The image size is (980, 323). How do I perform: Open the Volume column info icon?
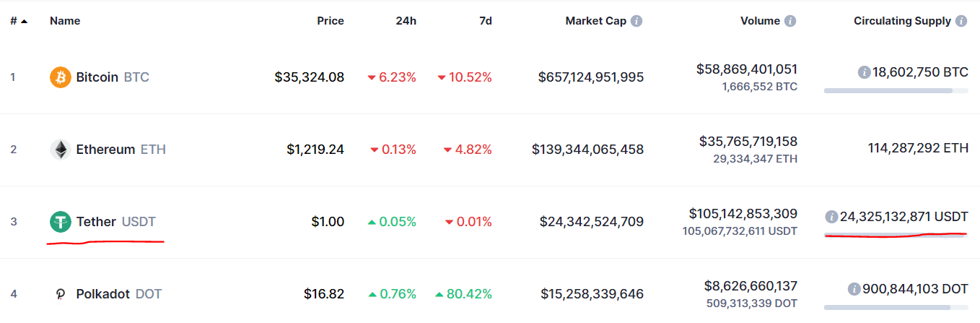[790, 21]
